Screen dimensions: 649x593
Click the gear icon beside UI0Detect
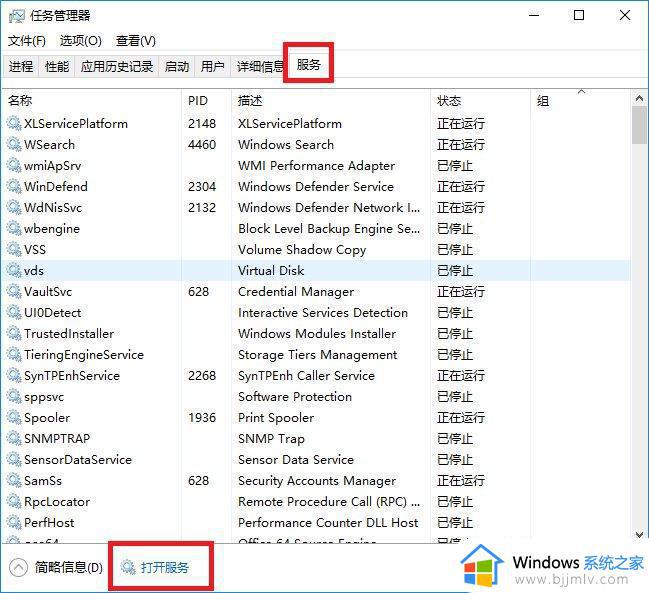[x=14, y=312]
